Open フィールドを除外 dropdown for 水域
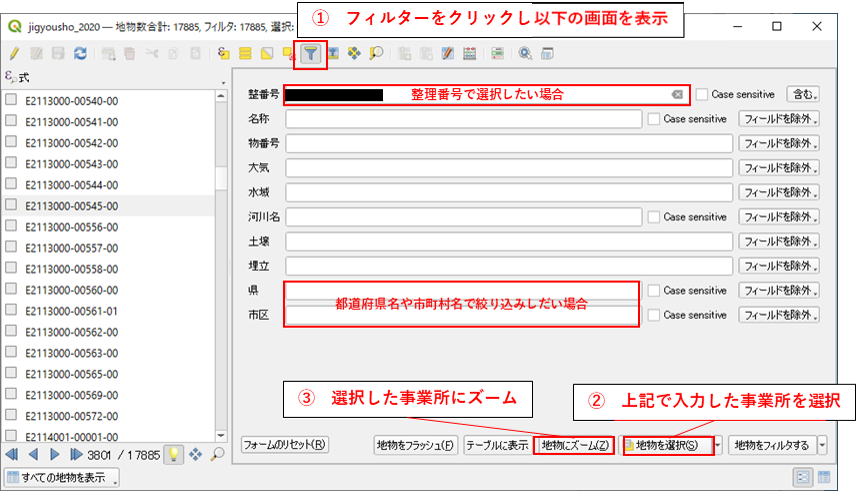The width and height of the screenshot is (856, 491). 779,193
